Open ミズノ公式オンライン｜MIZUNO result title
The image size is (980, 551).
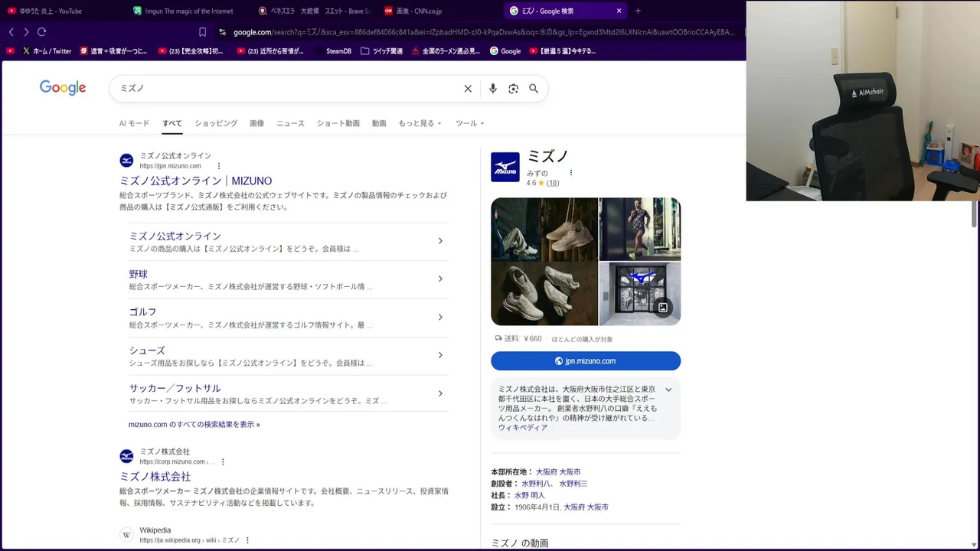195,181
